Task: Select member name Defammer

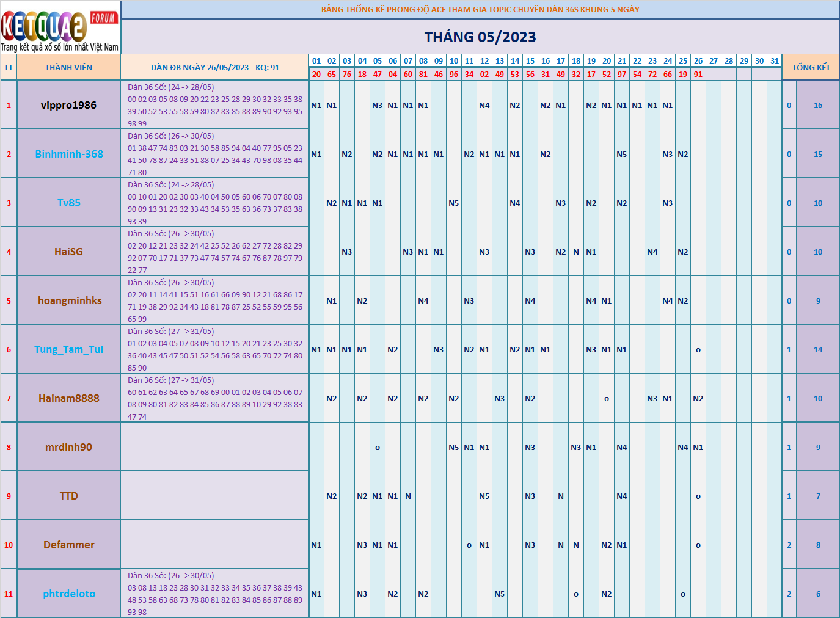Action: (69, 545)
